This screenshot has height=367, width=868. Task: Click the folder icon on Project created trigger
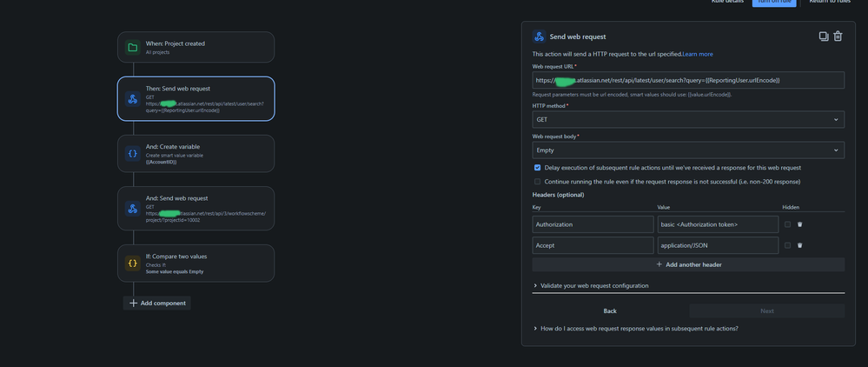click(132, 48)
